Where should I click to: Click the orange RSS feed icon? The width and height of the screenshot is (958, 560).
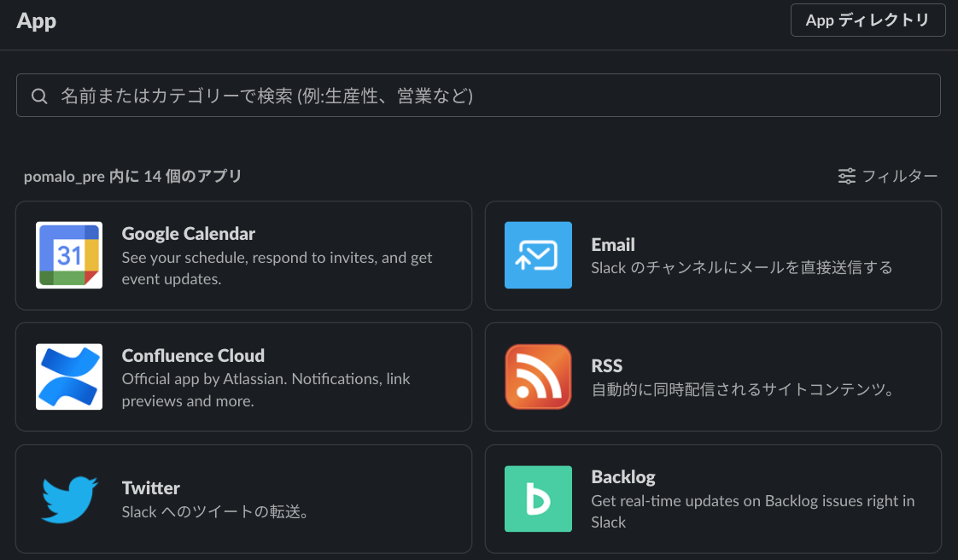(x=538, y=376)
